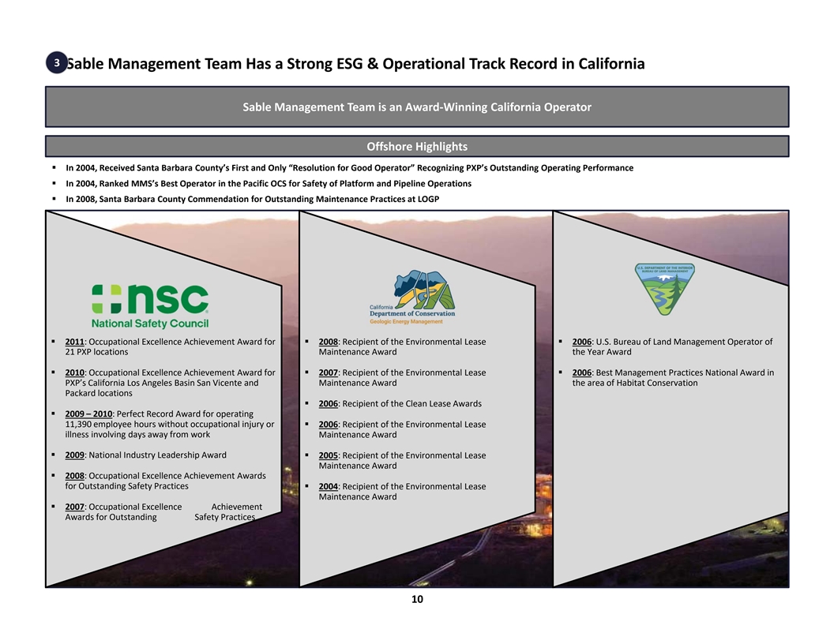Click the 2008 LOGP Maintenance Commendation bullet
This screenshot has width=834, height=644.
pos(252,199)
